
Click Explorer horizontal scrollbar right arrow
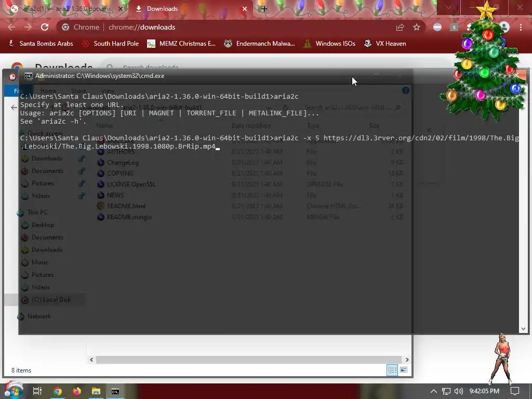(407, 360)
